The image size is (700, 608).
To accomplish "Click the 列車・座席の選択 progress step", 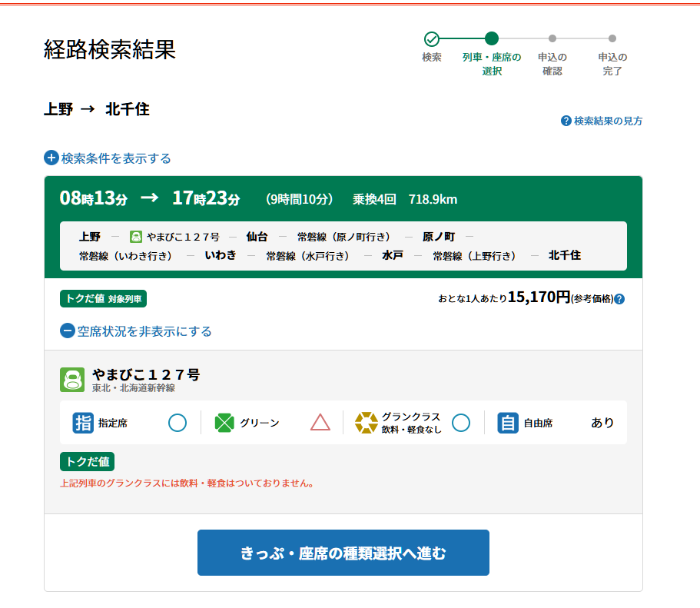I will tap(492, 54).
